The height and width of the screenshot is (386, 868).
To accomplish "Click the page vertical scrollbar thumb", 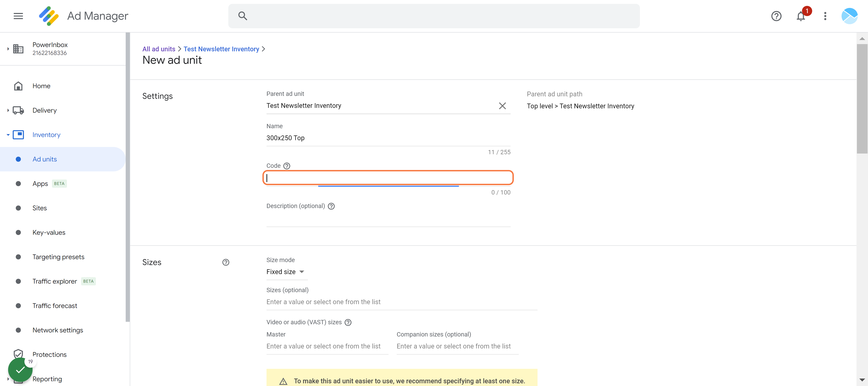I will coord(862,98).
